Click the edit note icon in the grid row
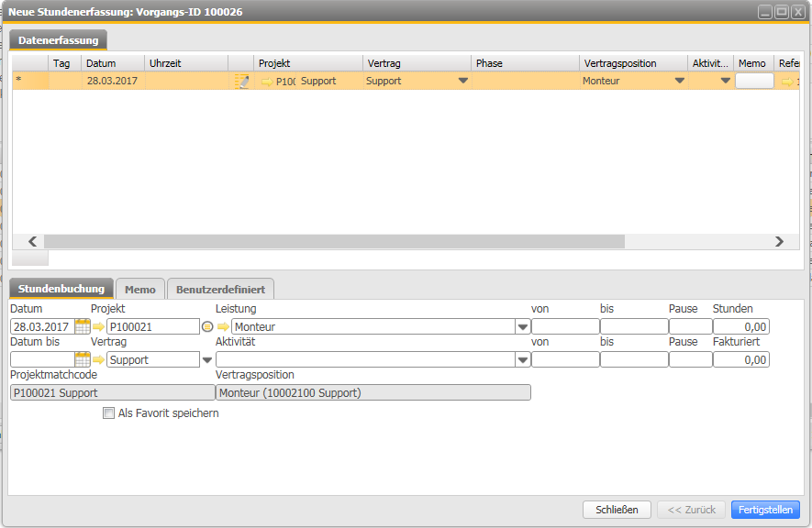Screen dimensions: 812x528 [241, 81]
